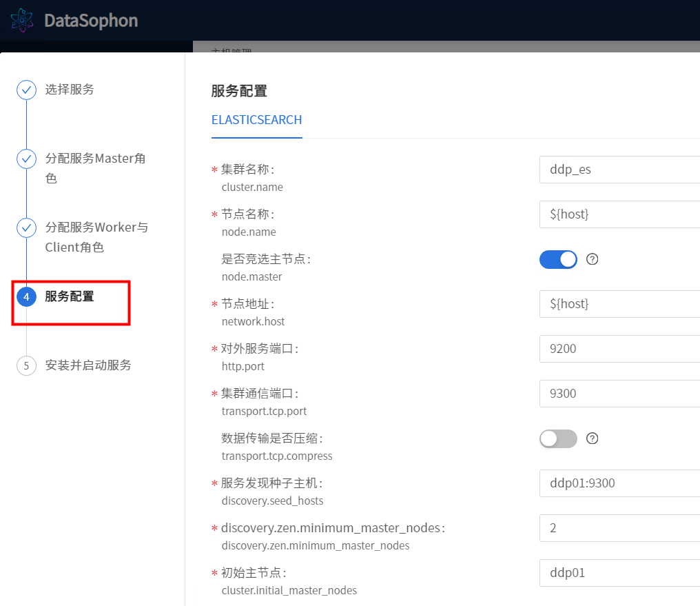700x606 pixels.
Task: Click the transport.tcp.compress subtitle text
Action: click(x=277, y=456)
